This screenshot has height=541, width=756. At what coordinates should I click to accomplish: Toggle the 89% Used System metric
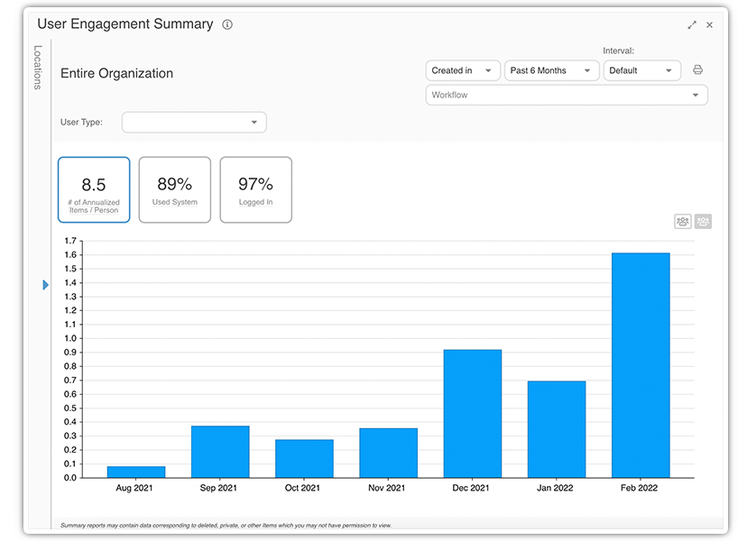[x=174, y=189]
